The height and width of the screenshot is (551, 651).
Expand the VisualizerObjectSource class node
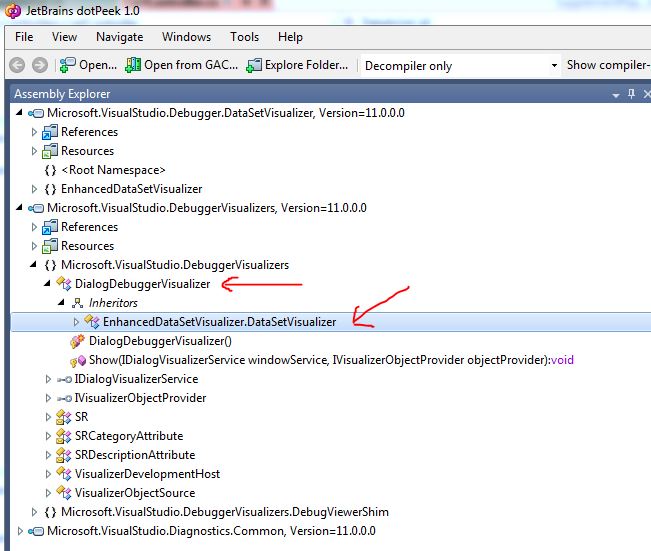[x=48, y=493]
